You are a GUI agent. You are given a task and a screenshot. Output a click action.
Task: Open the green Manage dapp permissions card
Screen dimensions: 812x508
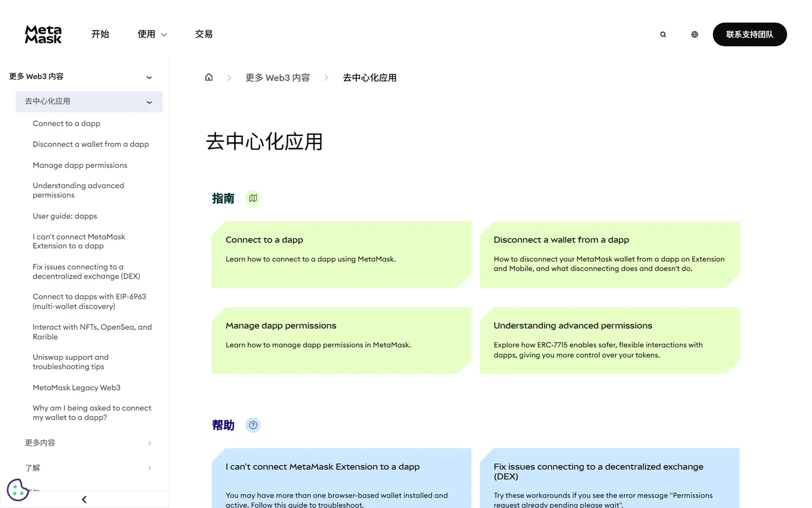pos(342,340)
